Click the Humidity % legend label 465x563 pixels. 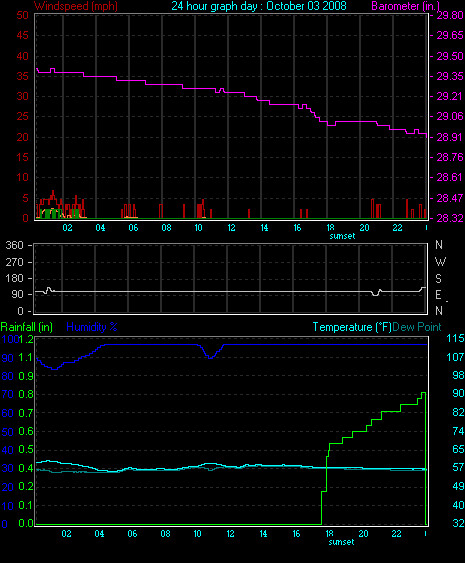[92, 327]
